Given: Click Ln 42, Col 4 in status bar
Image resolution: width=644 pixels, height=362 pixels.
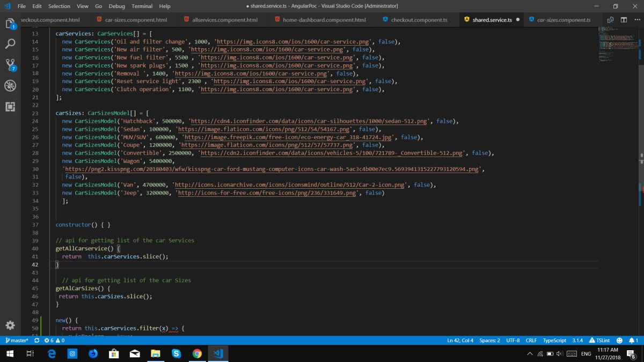Looking at the screenshot, I should 460,340.
